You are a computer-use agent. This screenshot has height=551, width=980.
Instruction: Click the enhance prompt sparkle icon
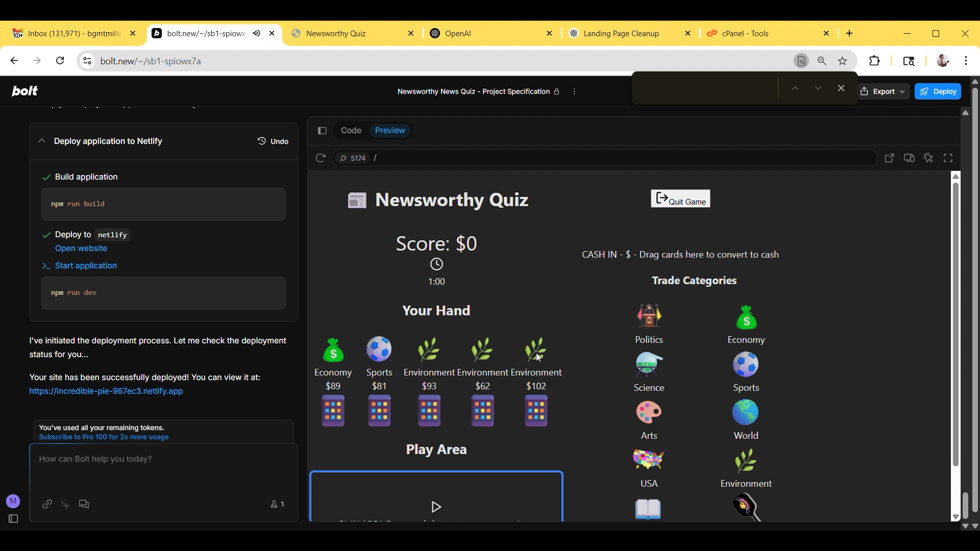click(65, 504)
